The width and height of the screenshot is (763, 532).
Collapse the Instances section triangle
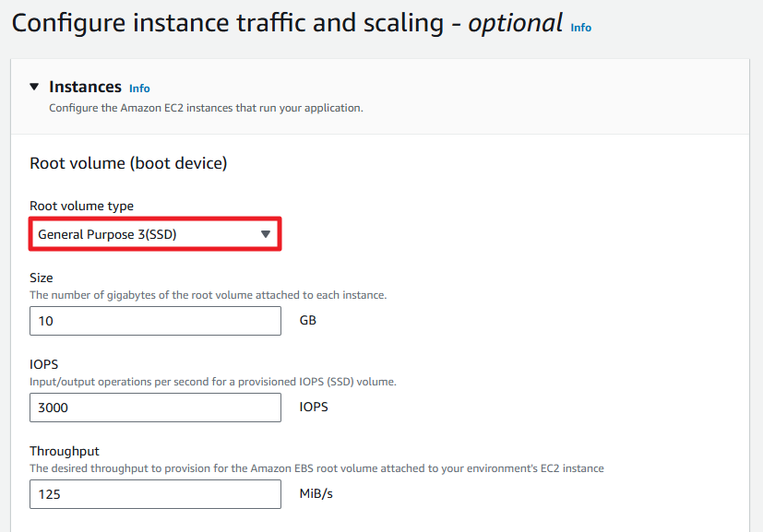34,87
